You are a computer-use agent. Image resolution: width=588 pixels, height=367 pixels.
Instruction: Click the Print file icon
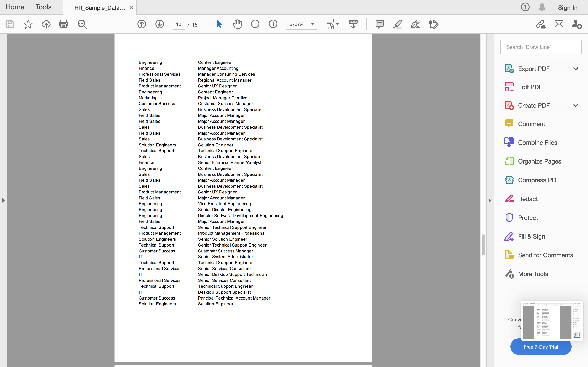tap(64, 24)
